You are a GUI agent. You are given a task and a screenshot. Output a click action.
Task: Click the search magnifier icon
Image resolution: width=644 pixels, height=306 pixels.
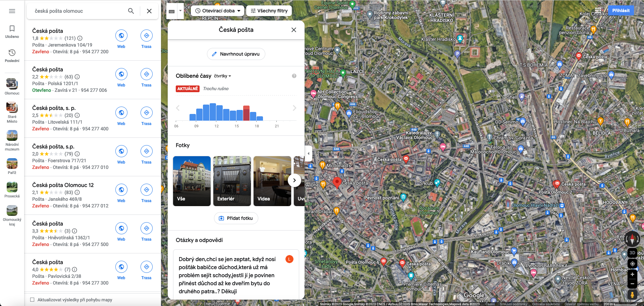click(x=131, y=11)
